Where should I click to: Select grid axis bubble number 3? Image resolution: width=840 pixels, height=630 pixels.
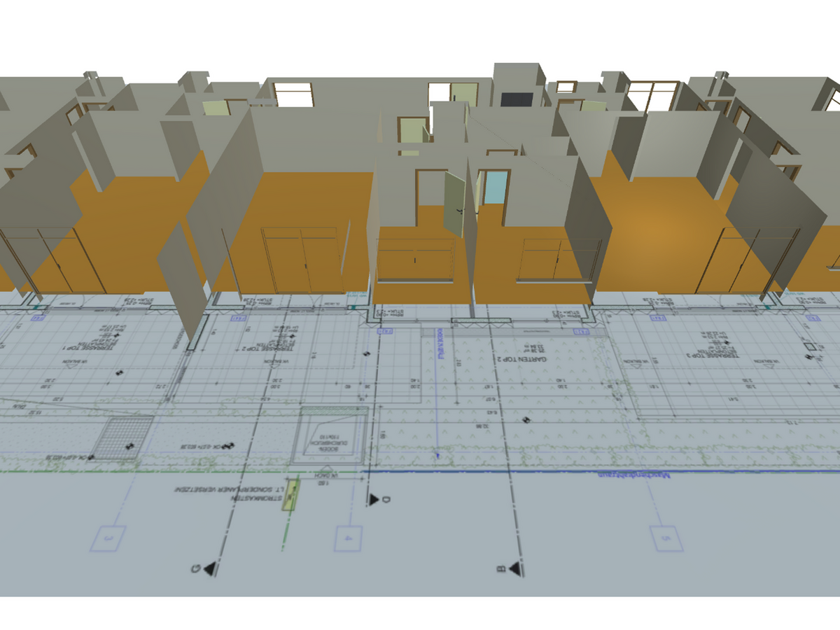pos(109,538)
